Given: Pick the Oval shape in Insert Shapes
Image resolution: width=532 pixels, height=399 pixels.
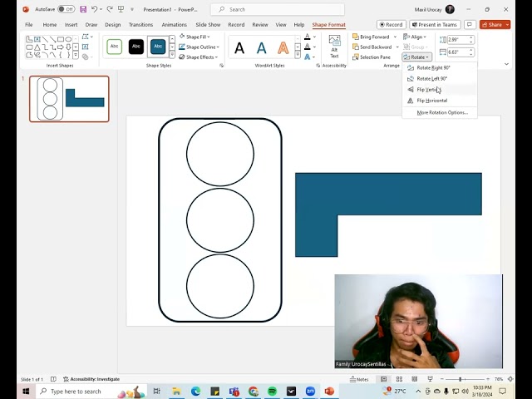Looking at the screenshot, I should point(68,39).
